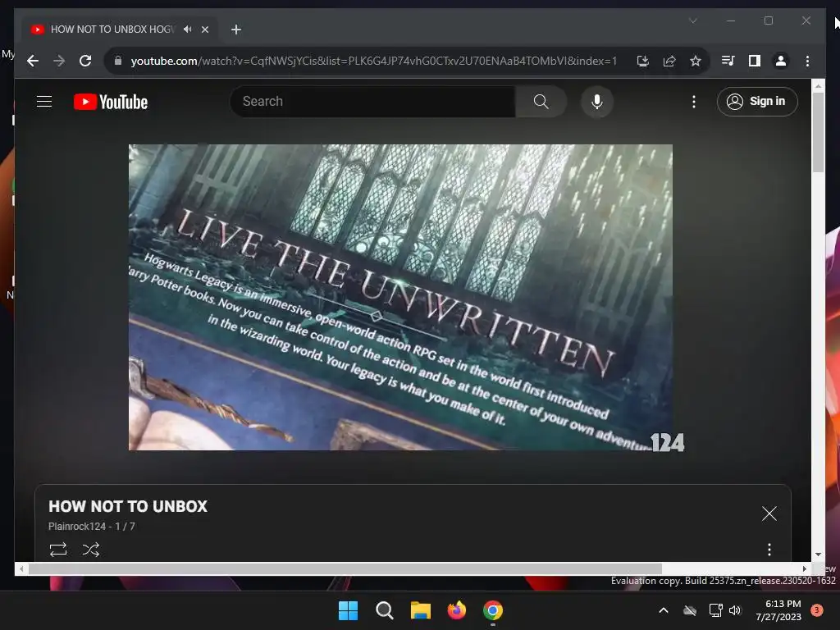Search with your voice microphone button
The image size is (840, 630).
(x=597, y=101)
